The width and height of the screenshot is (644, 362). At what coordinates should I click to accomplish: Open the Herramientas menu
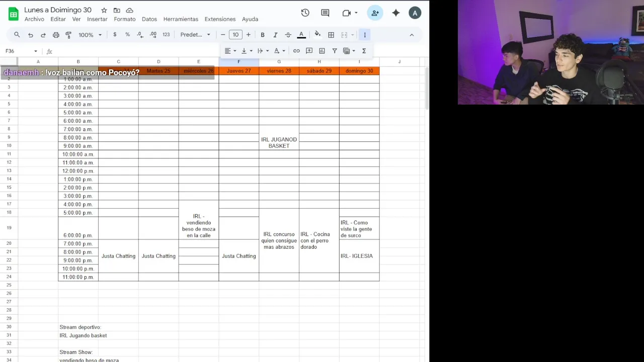click(x=181, y=19)
